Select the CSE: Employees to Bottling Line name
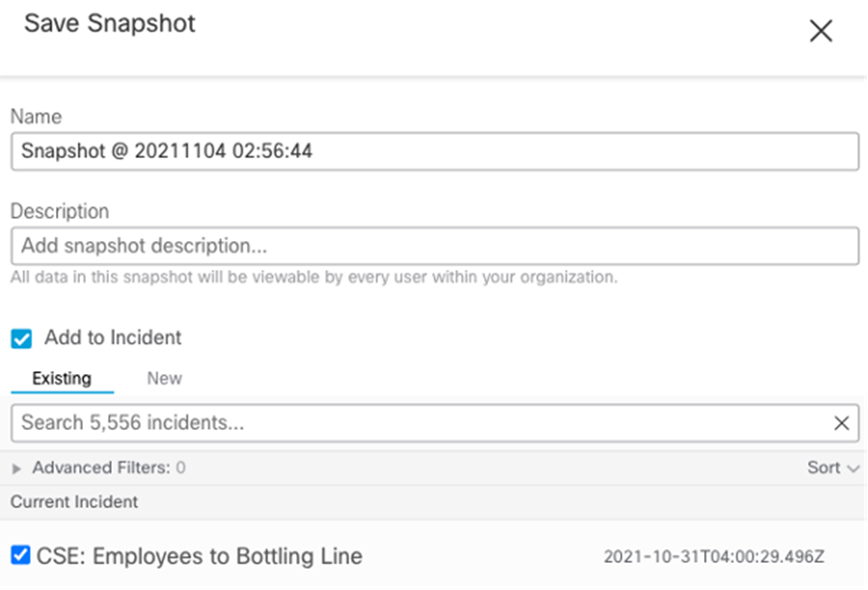The height and width of the screenshot is (590, 868). (200, 555)
